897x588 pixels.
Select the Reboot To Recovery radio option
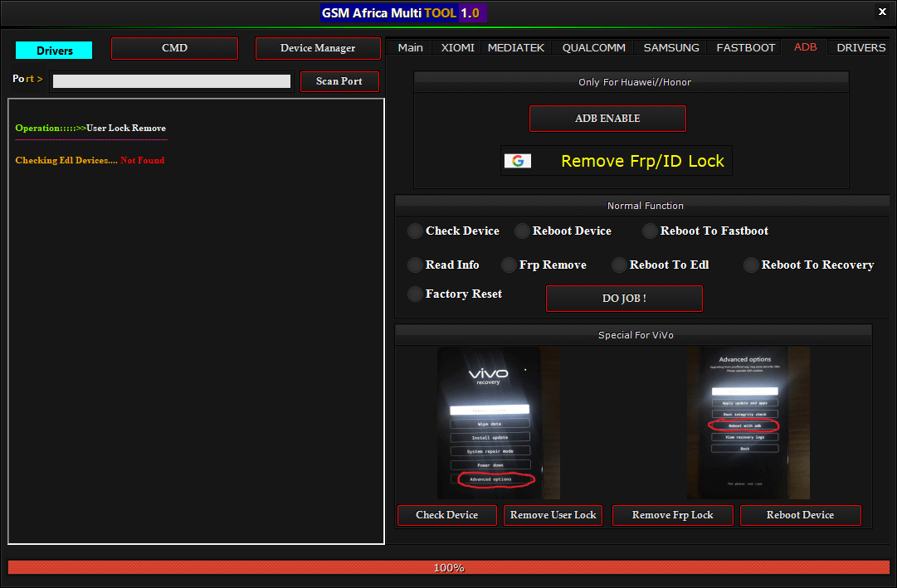pos(750,265)
